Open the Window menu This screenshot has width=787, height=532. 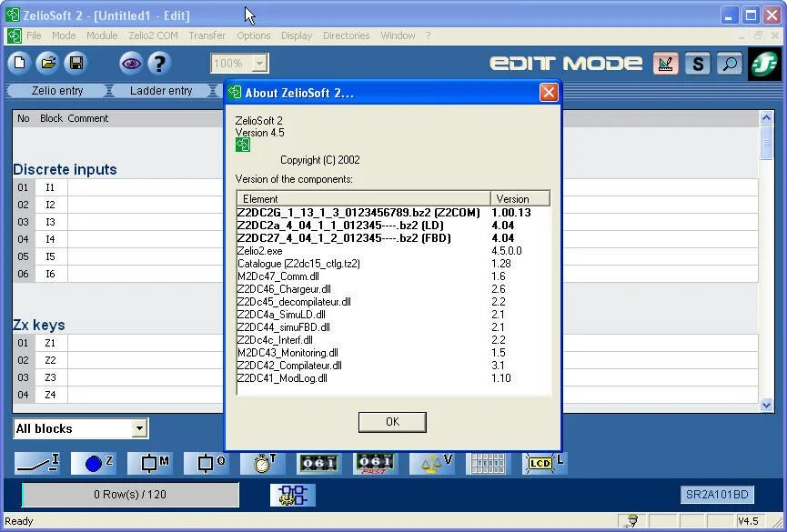(x=398, y=35)
